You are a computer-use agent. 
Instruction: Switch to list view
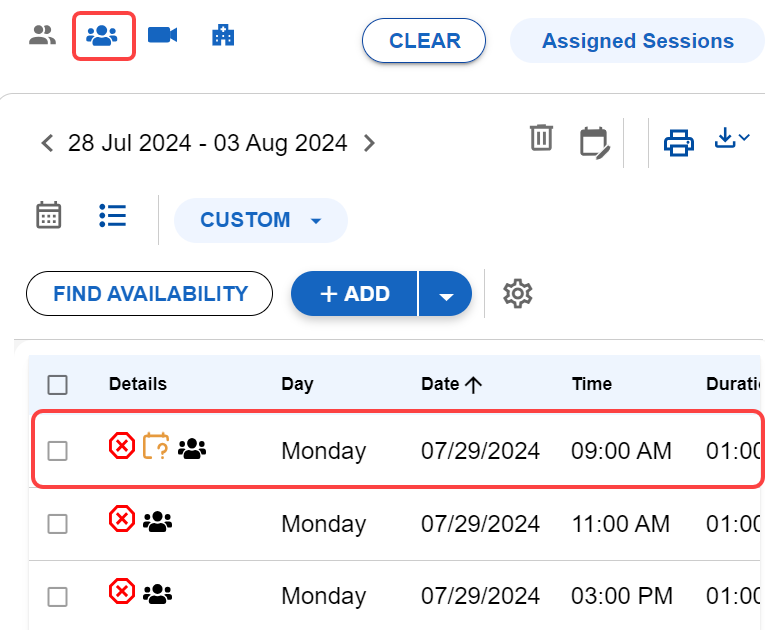point(112,215)
